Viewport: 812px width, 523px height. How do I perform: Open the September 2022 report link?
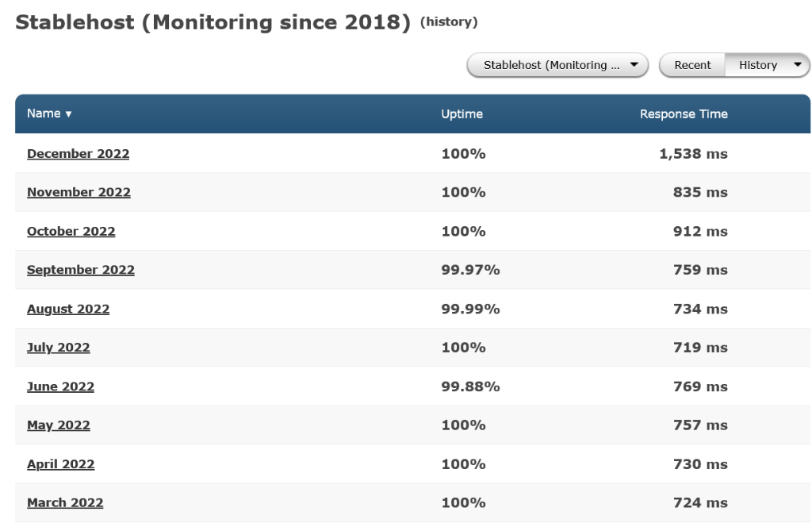pos(81,270)
